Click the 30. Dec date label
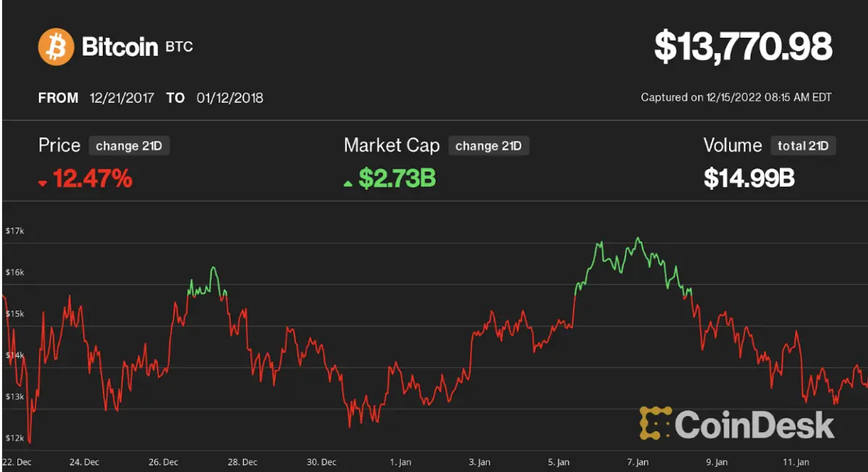 pos(322,462)
